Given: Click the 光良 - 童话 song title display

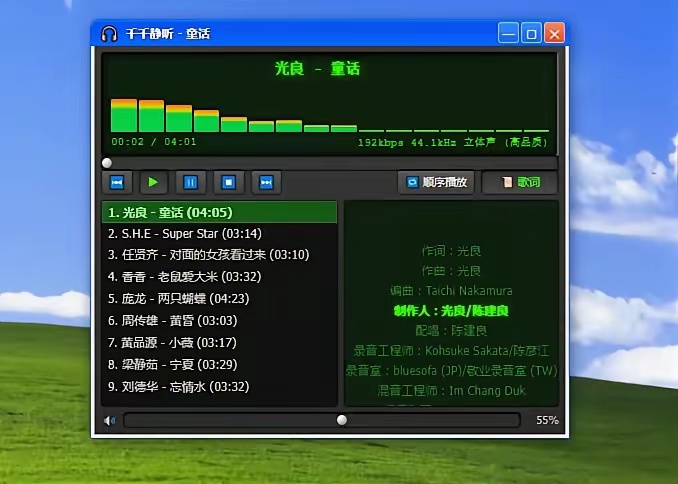Looking at the screenshot, I should 317,68.
